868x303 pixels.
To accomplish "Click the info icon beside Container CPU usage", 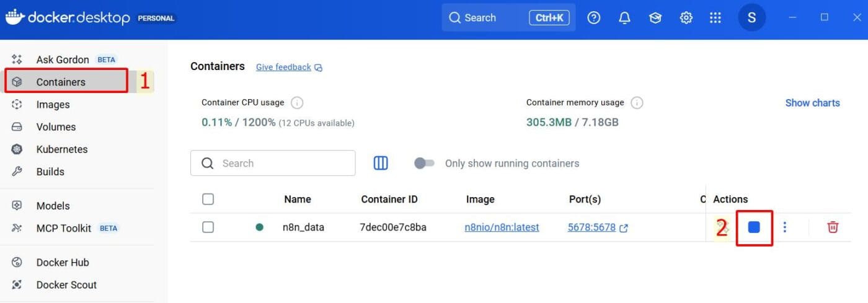I will point(297,103).
